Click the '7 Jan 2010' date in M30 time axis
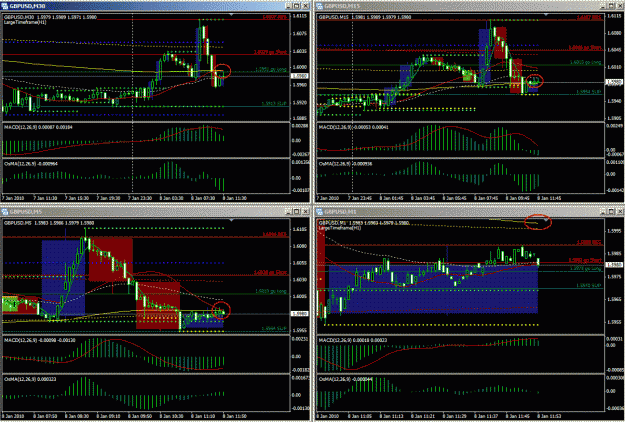This screenshot has height=422, width=625. coord(13,198)
